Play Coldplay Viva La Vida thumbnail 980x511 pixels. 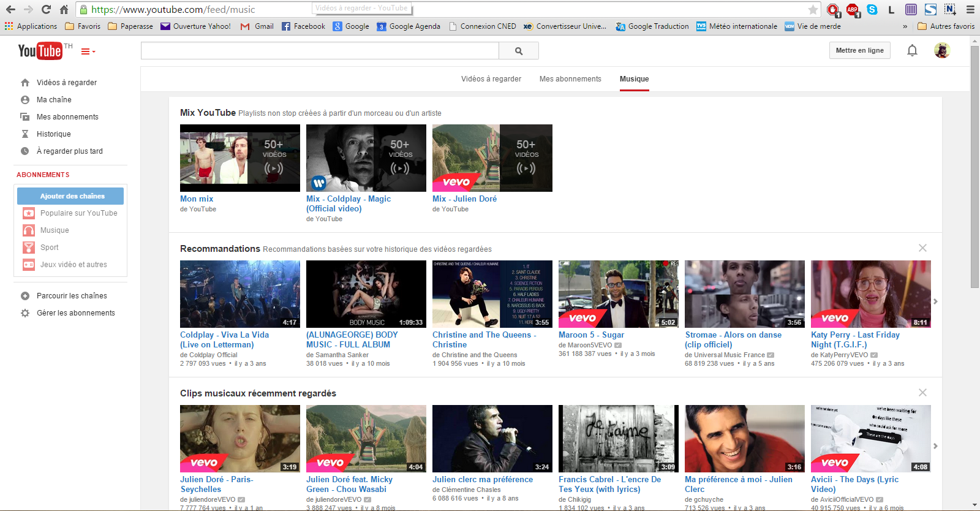[240, 294]
